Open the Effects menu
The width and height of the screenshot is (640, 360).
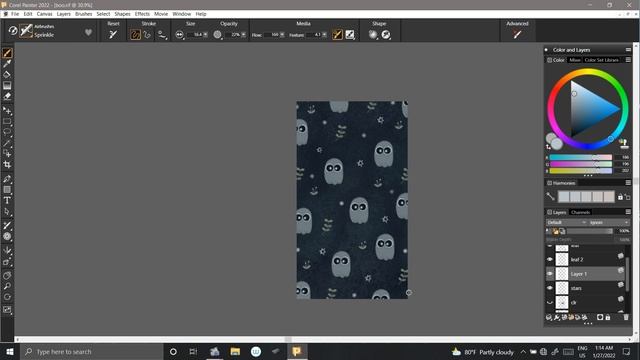click(142, 14)
